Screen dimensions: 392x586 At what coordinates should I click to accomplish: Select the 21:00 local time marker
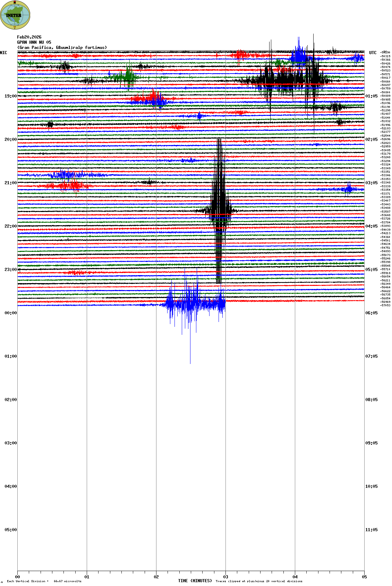[10, 183]
